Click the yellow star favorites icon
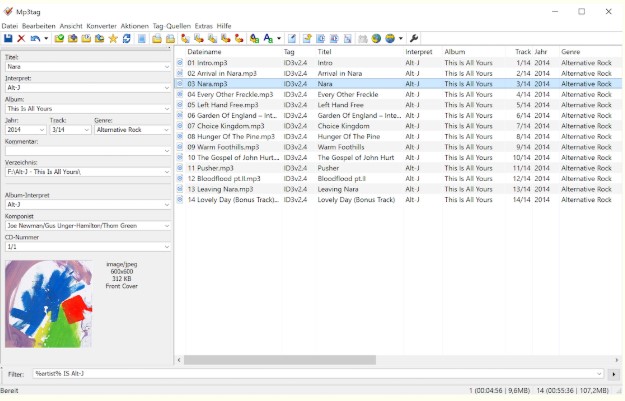This screenshot has width=625, height=401. pos(113,38)
